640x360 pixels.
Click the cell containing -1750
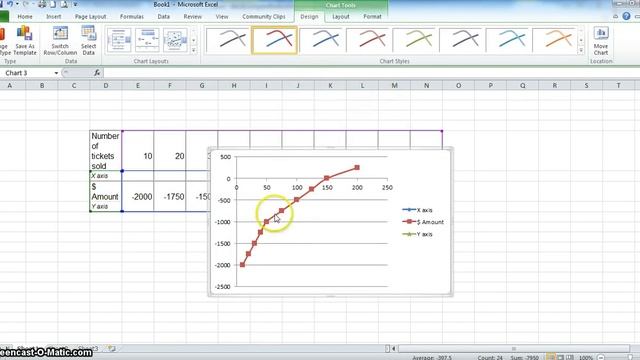point(170,196)
